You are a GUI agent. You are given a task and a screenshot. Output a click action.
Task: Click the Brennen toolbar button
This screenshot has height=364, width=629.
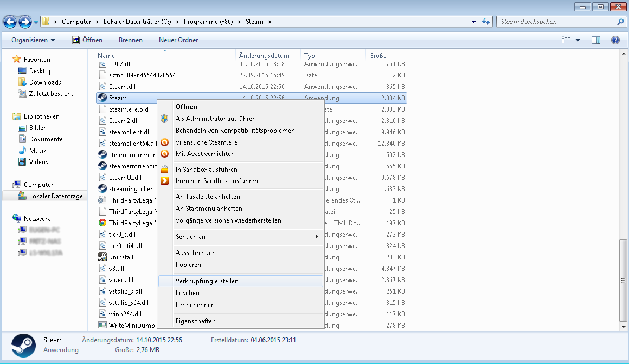pyautogui.click(x=130, y=40)
